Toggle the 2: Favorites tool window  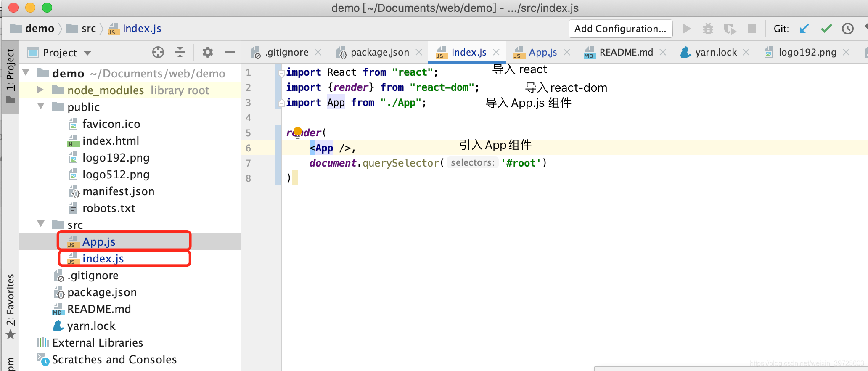click(10, 306)
